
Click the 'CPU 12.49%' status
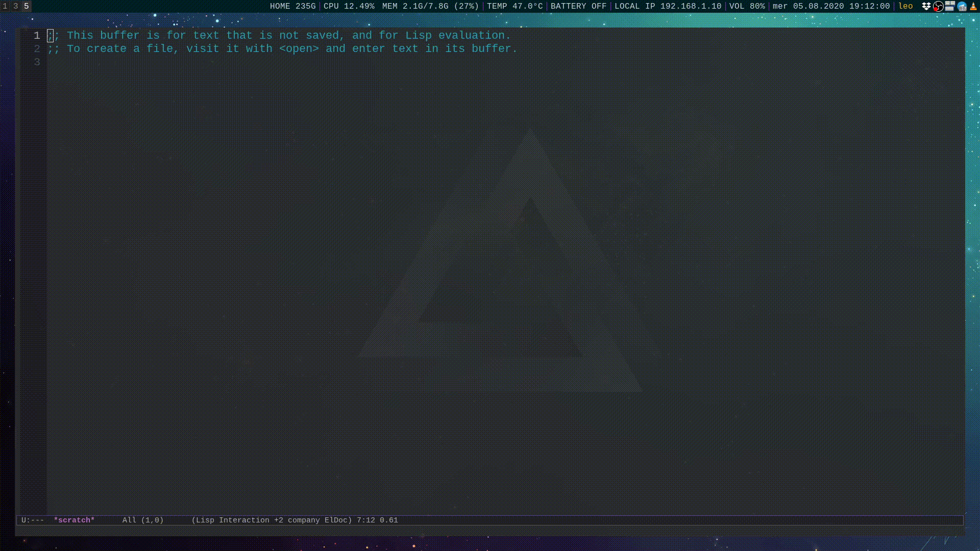click(349, 6)
